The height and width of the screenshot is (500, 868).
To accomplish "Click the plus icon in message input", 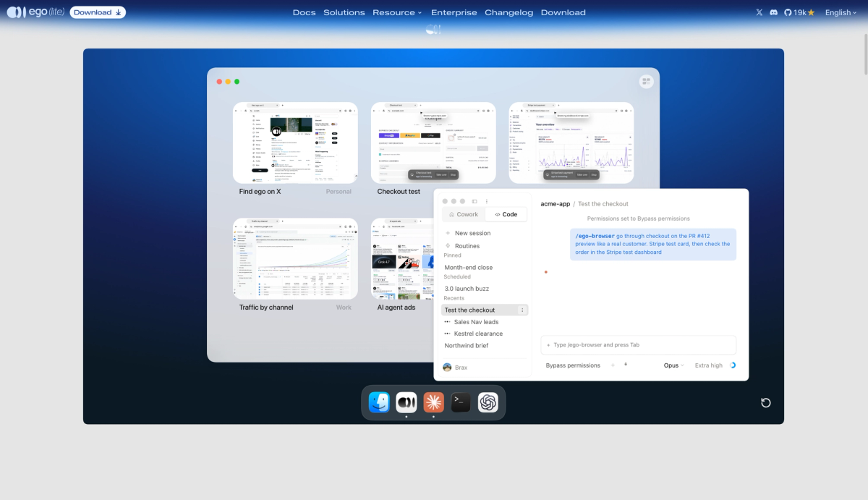I will tap(548, 345).
